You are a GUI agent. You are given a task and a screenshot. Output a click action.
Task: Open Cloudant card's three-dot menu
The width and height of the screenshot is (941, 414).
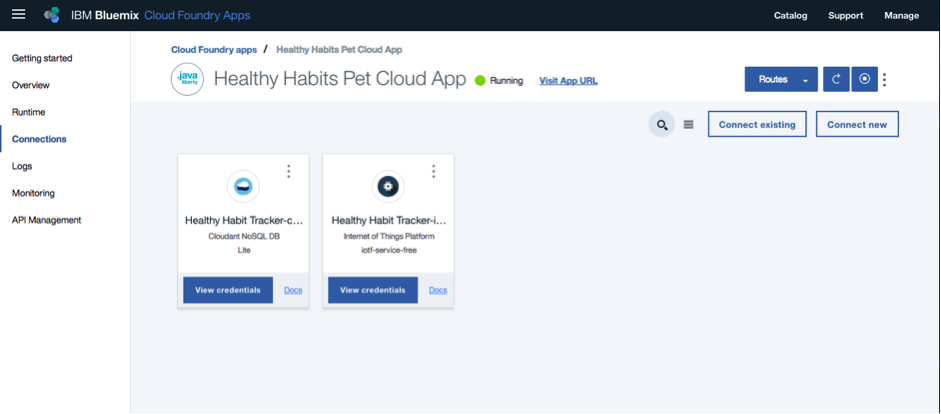(x=289, y=172)
